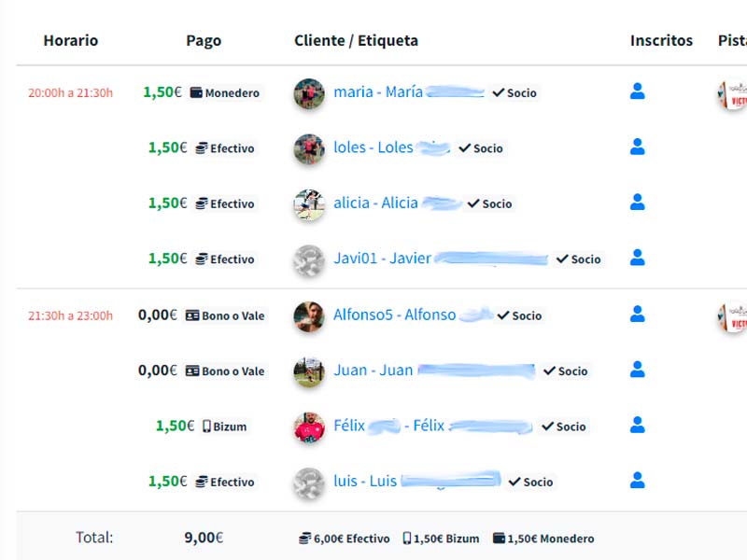The width and height of the screenshot is (747, 560).
Task: Open inscritos person icon for Félix row
Action: [637, 425]
